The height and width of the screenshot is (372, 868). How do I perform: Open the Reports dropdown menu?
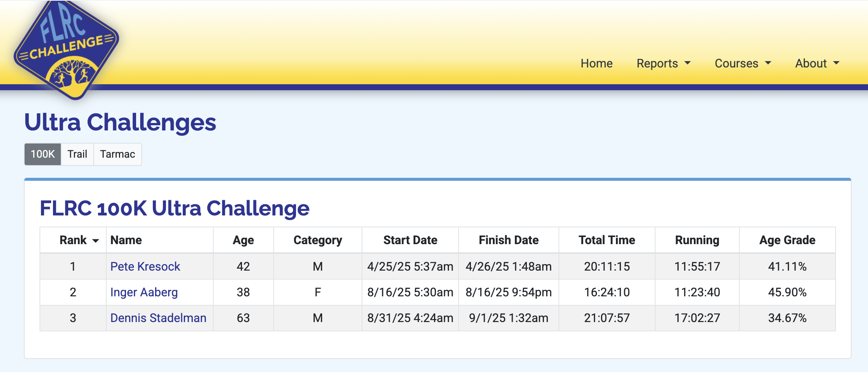(663, 63)
